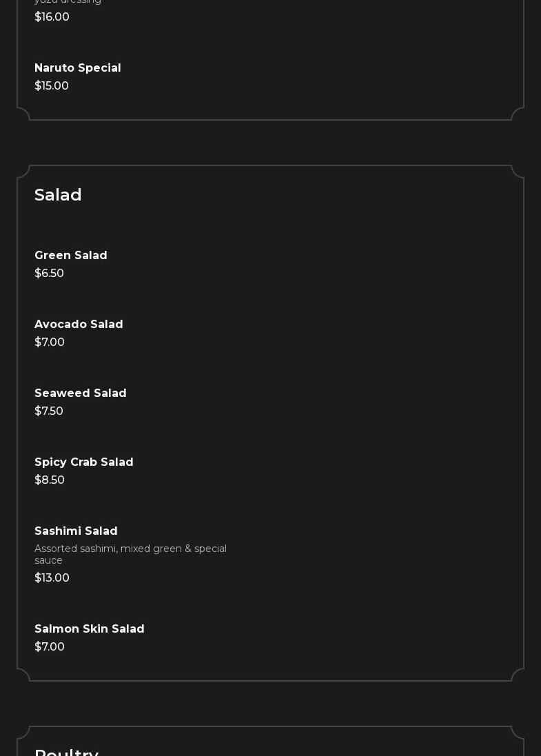Click the $15.00 price under Naruto Special
The height and width of the screenshot is (756, 541).
[x=52, y=86]
